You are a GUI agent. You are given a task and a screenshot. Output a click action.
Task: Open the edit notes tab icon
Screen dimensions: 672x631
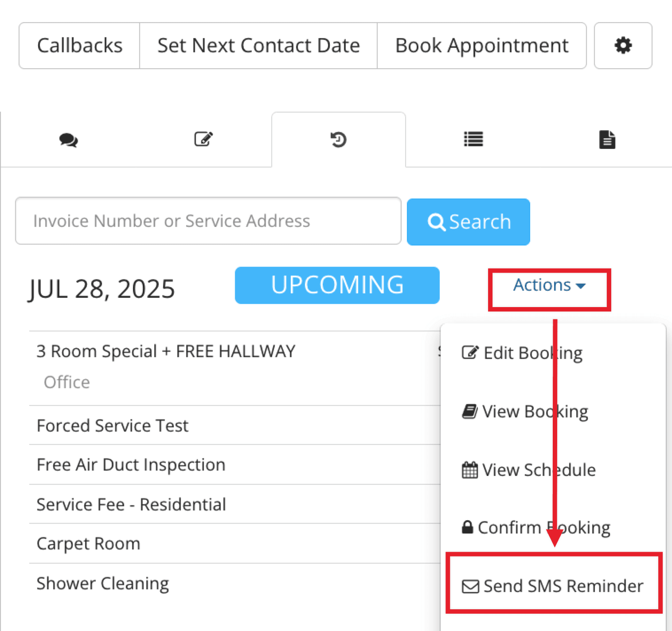tap(204, 139)
